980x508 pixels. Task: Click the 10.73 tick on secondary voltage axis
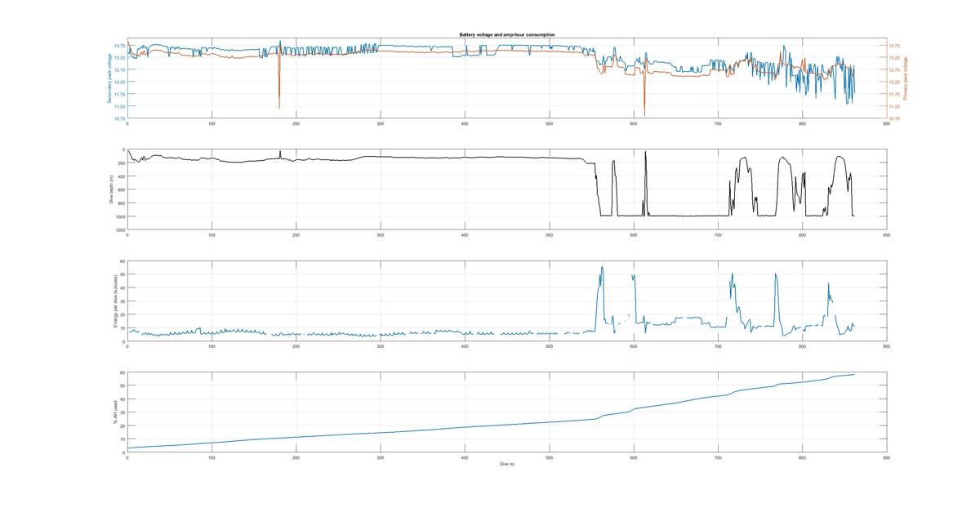click(119, 119)
